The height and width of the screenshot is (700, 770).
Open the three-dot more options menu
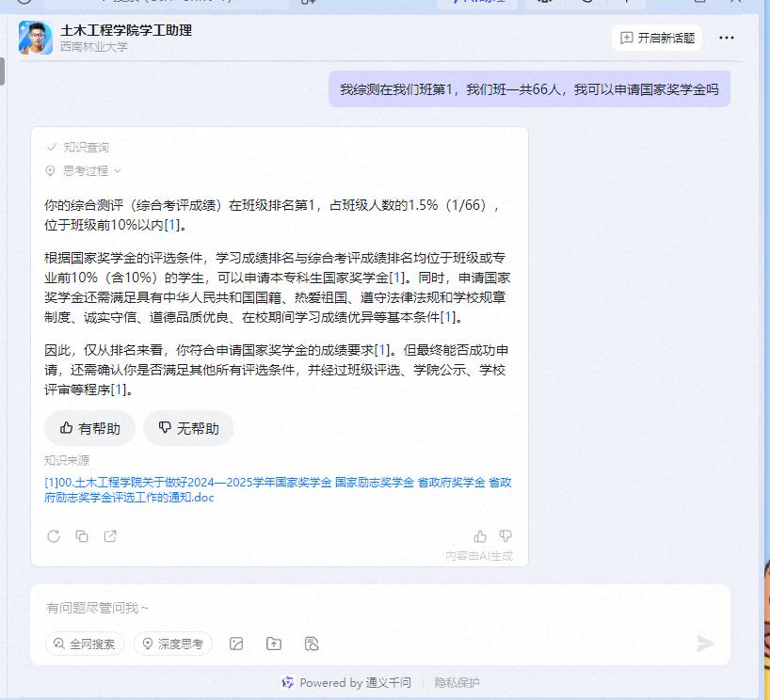point(727,38)
